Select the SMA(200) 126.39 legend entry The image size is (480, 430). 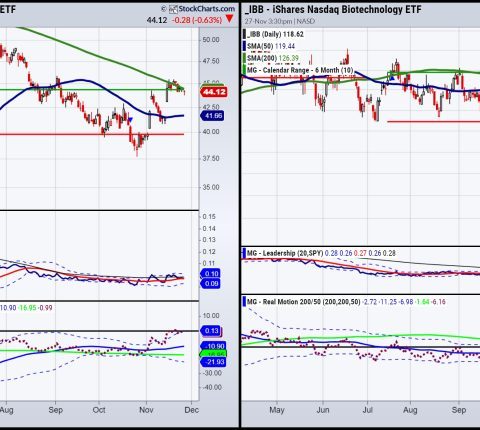[x=273, y=58]
